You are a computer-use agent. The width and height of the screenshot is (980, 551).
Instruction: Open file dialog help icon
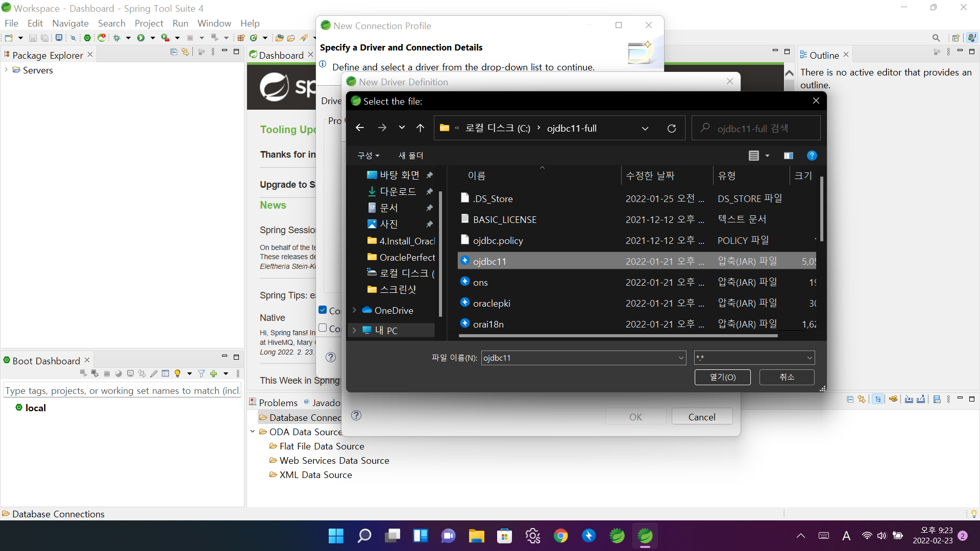pos(812,156)
